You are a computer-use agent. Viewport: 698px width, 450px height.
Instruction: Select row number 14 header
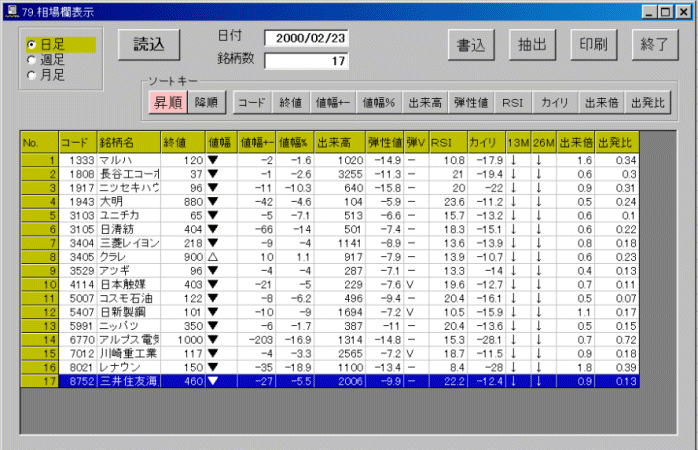coord(40,340)
